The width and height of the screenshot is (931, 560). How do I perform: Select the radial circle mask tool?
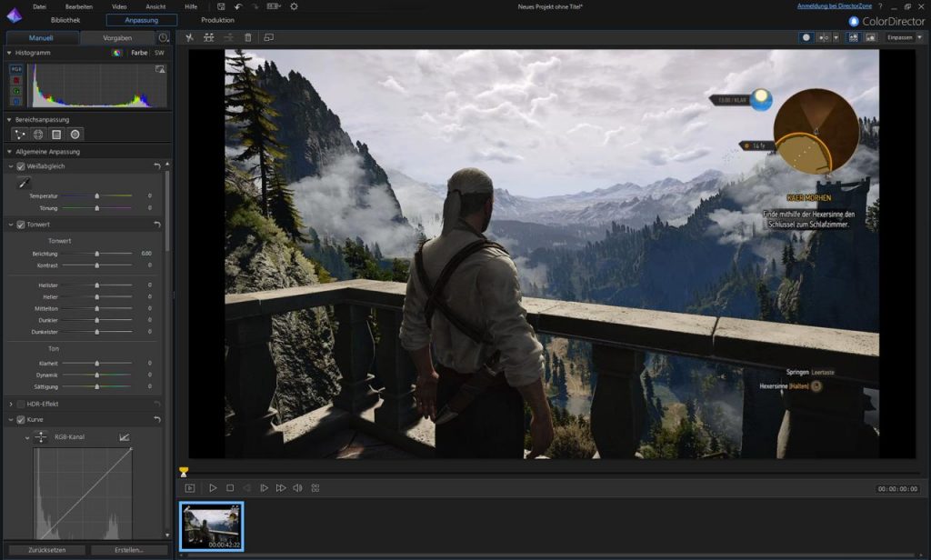(x=75, y=135)
